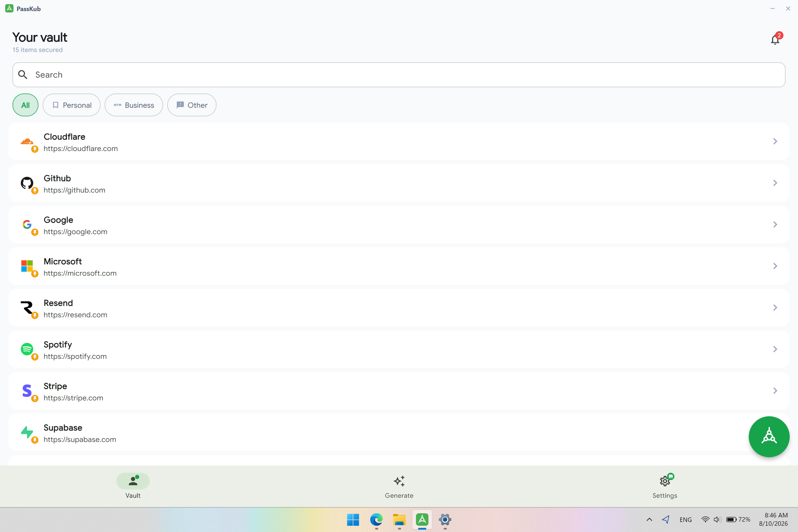Screen dimensions: 798x532
Task: Expand Spotify entry chevron
Action: (775, 349)
